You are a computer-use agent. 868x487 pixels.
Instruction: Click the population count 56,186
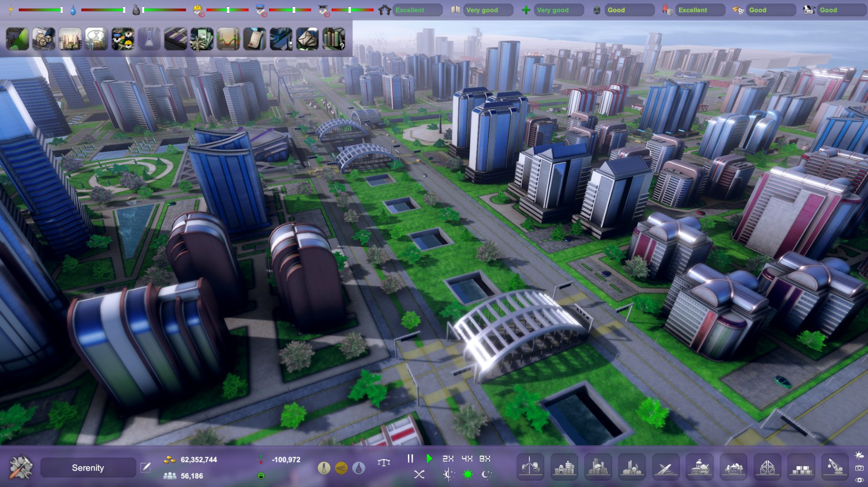pyautogui.click(x=192, y=476)
